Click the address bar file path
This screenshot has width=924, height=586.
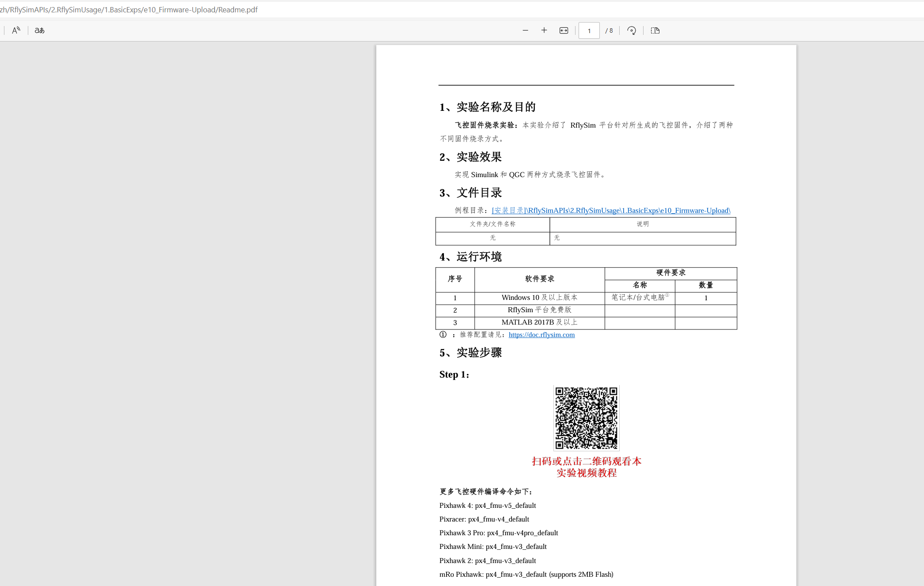click(129, 10)
